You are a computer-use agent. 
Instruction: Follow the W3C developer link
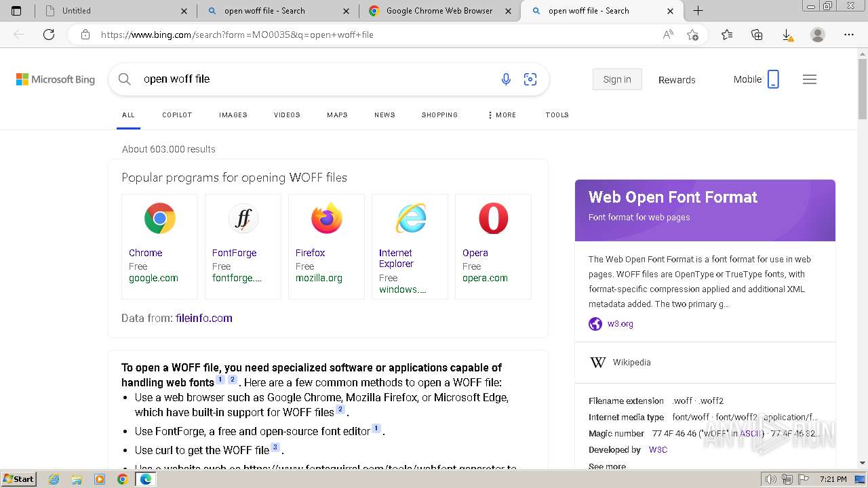(658, 450)
